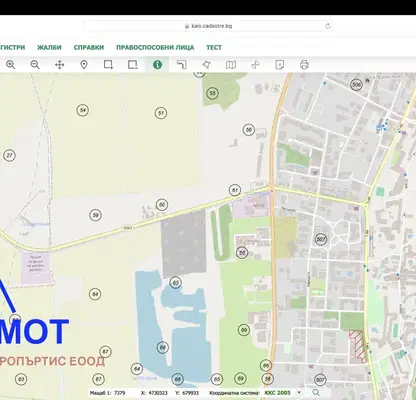Click the zoom in magnifier tool
Viewport: 416px width, 400px height.
point(11,65)
